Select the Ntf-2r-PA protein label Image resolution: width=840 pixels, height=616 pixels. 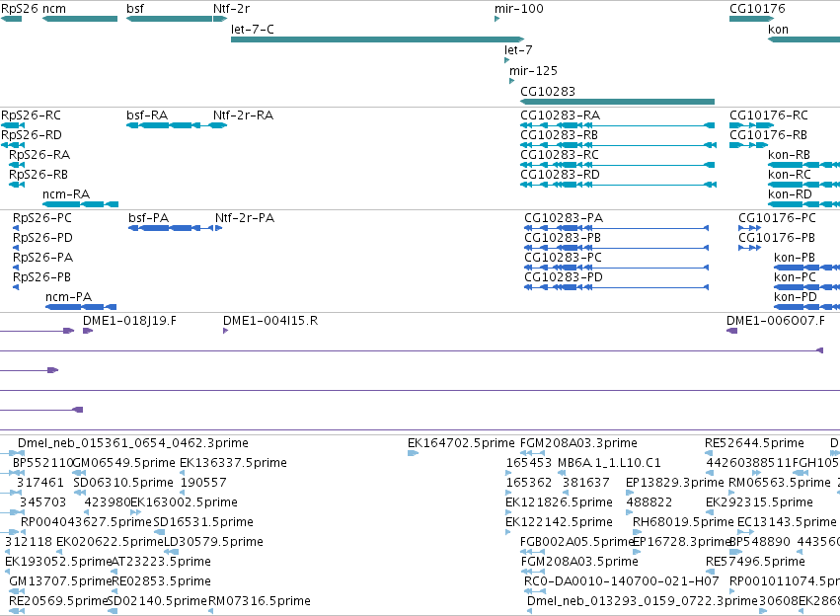pos(244,218)
